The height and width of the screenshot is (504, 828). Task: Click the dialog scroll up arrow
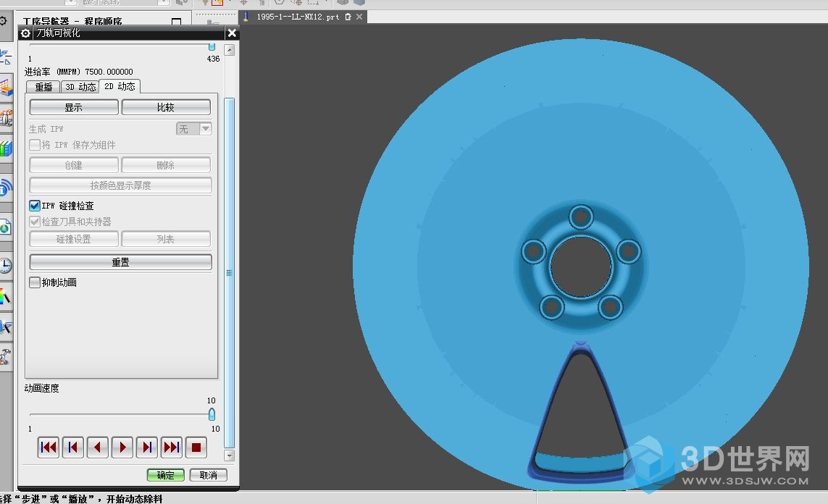coord(229,50)
